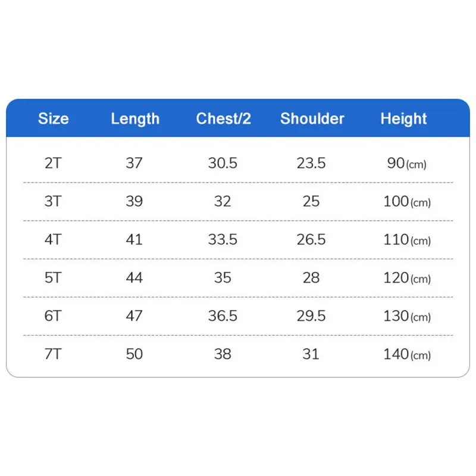The image size is (476, 476).
Task: Click the length value 37
Action: click(x=134, y=163)
